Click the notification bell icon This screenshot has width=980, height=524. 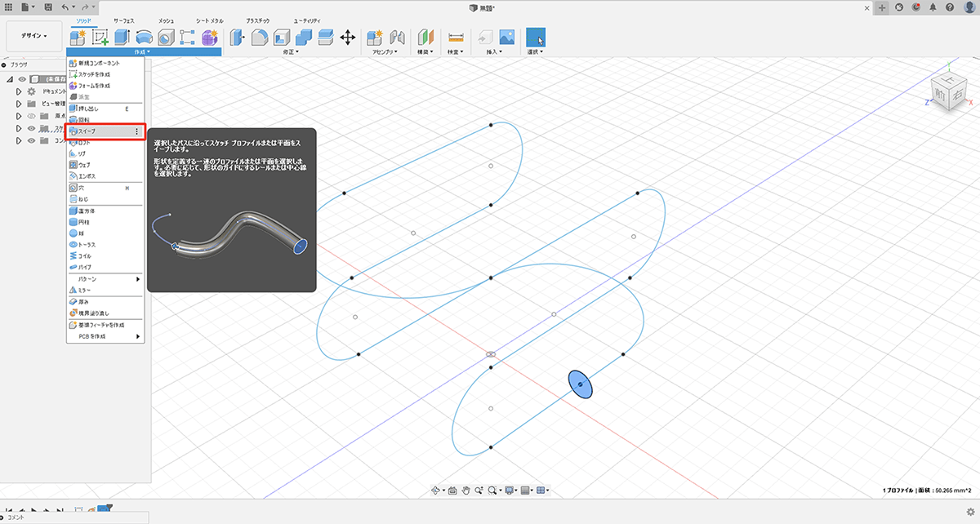tap(933, 7)
